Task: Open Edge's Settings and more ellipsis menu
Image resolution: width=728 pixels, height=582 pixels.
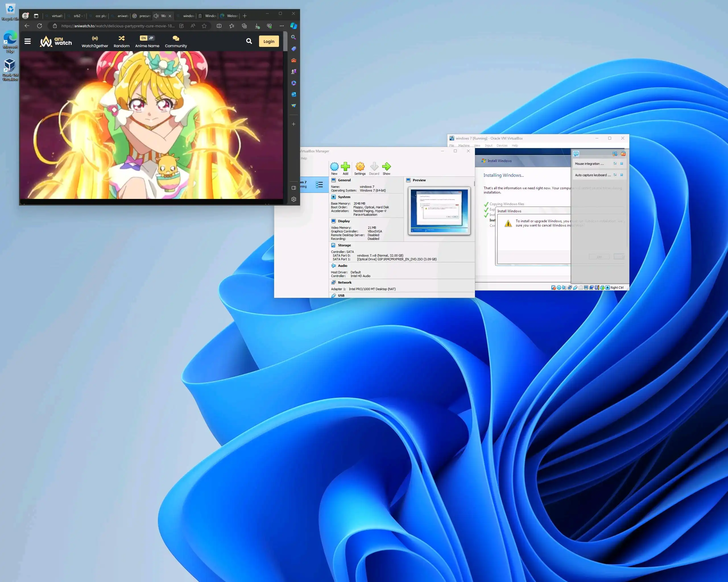Action: click(282, 26)
